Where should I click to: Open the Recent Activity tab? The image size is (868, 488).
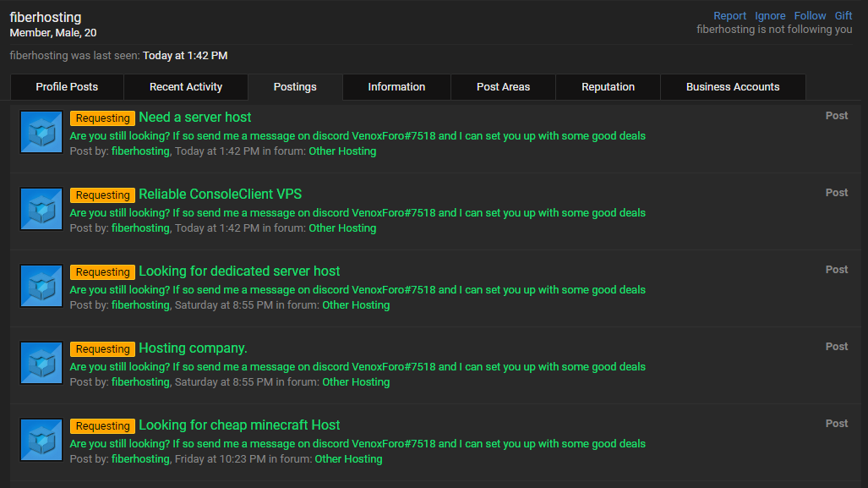[x=186, y=87]
